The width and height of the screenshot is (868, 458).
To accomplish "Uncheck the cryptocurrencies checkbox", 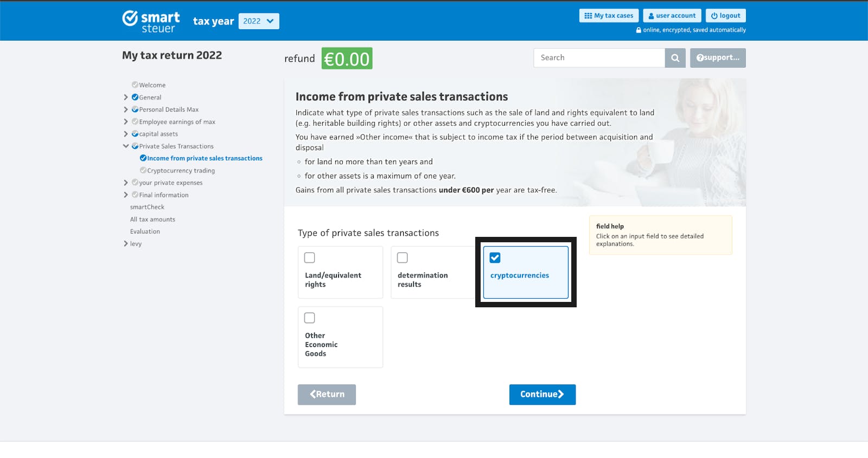I will 495,257.
